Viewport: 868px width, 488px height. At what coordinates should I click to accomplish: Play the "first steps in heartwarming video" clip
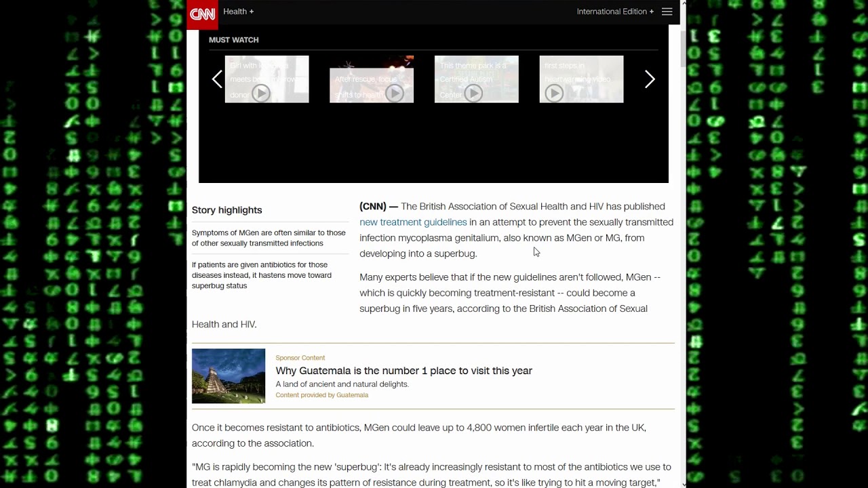click(x=581, y=79)
